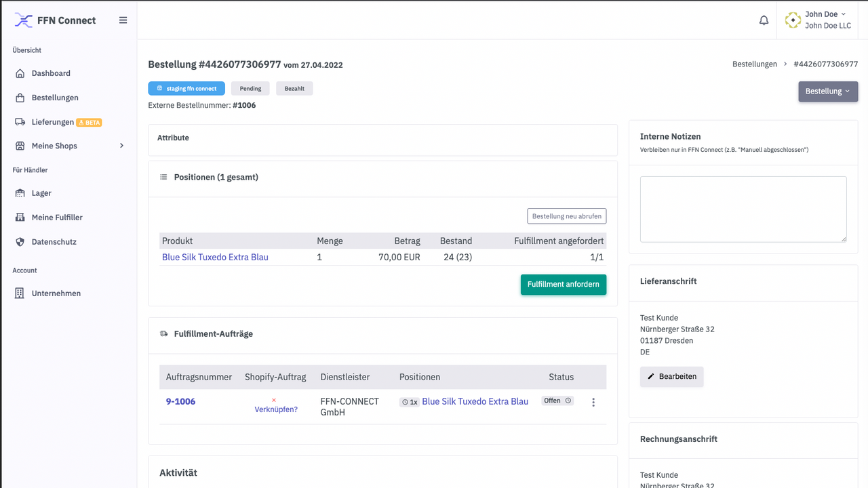This screenshot has width=868, height=488.
Task: Click inside the Interne Notizen text area
Action: click(x=743, y=209)
